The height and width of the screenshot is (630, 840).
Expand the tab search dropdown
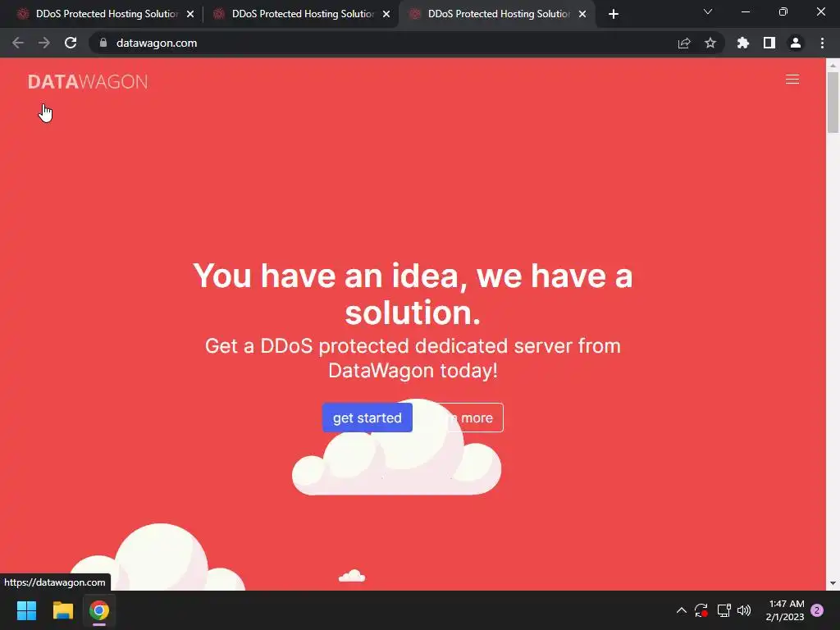pyautogui.click(x=708, y=11)
